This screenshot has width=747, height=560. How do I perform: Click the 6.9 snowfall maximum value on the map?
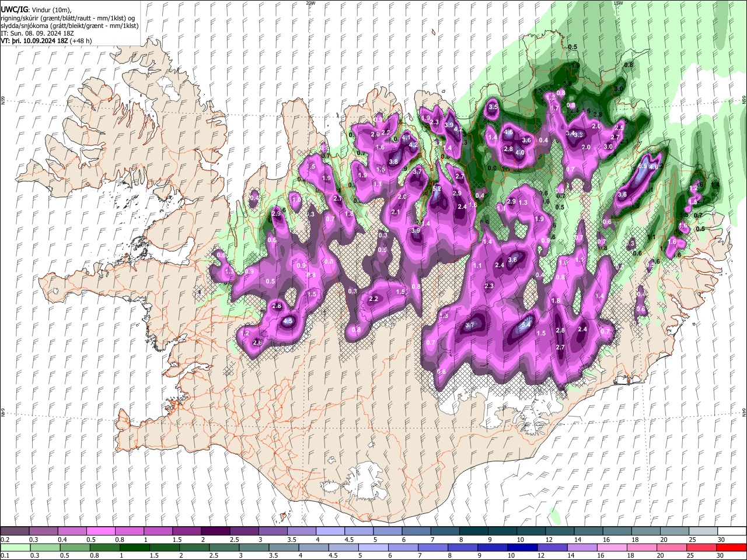click(643, 166)
